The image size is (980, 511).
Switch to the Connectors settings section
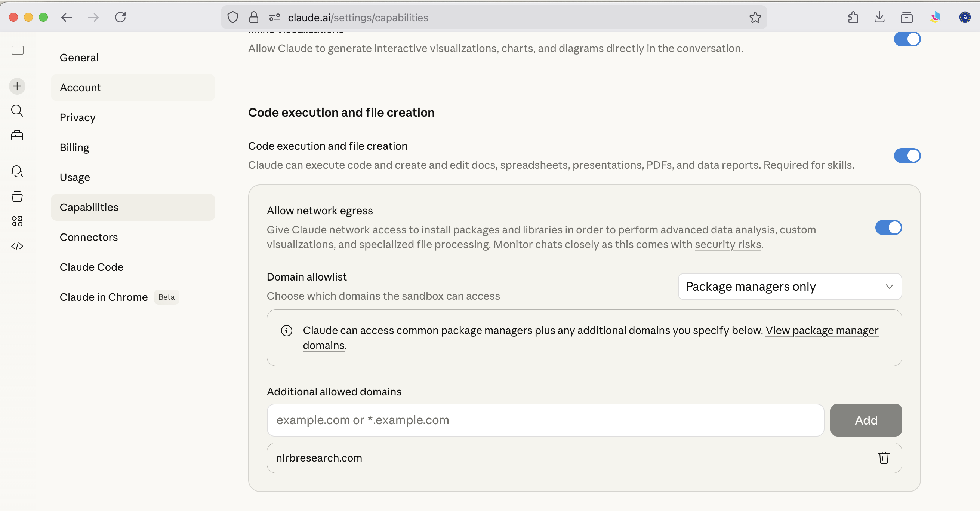click(89, 237)
